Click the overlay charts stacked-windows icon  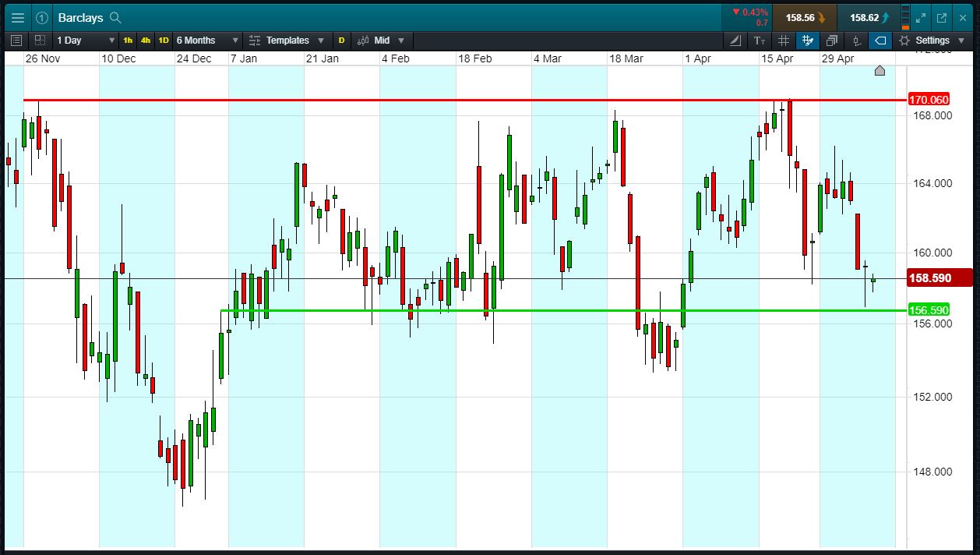[x=832, y=41]
